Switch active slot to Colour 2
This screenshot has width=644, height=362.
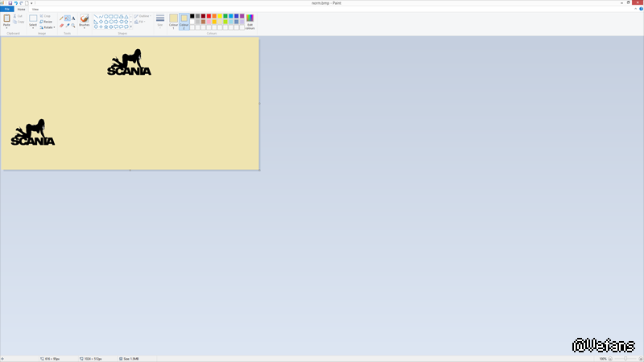(184, 20)
